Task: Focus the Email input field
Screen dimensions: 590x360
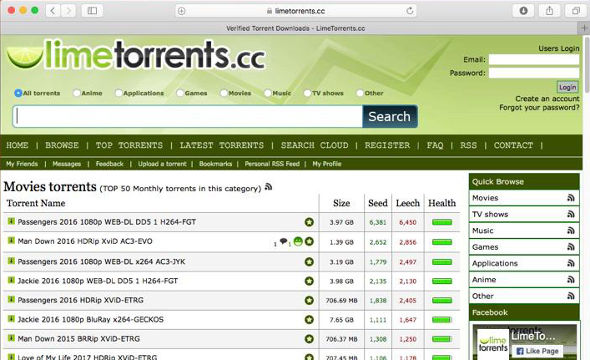Action: [x=534, y=60]
